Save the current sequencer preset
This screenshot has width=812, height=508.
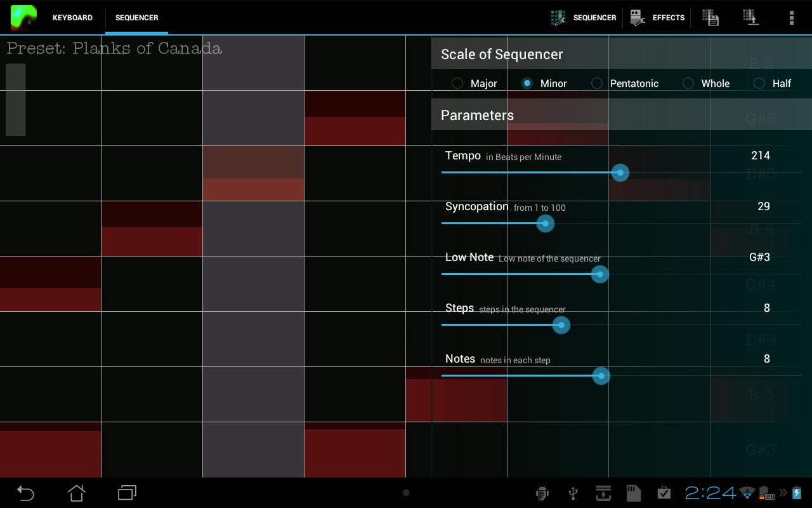tap(710, 17)
